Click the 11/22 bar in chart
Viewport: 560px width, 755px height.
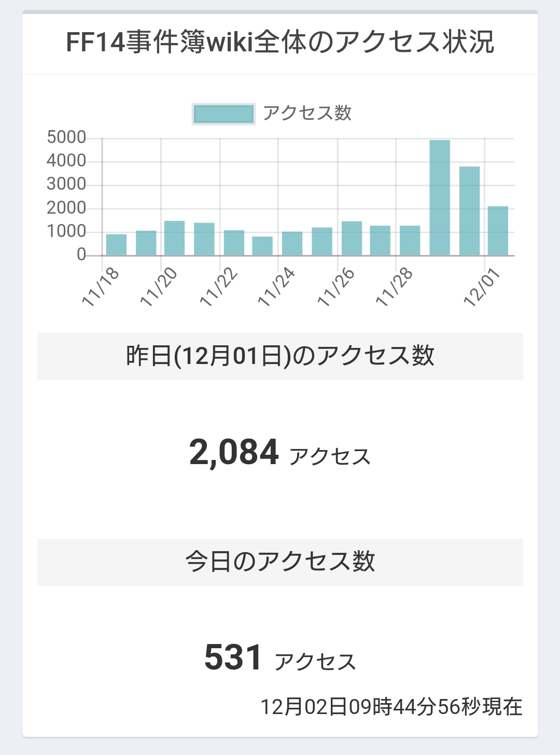tap(234, 243)
